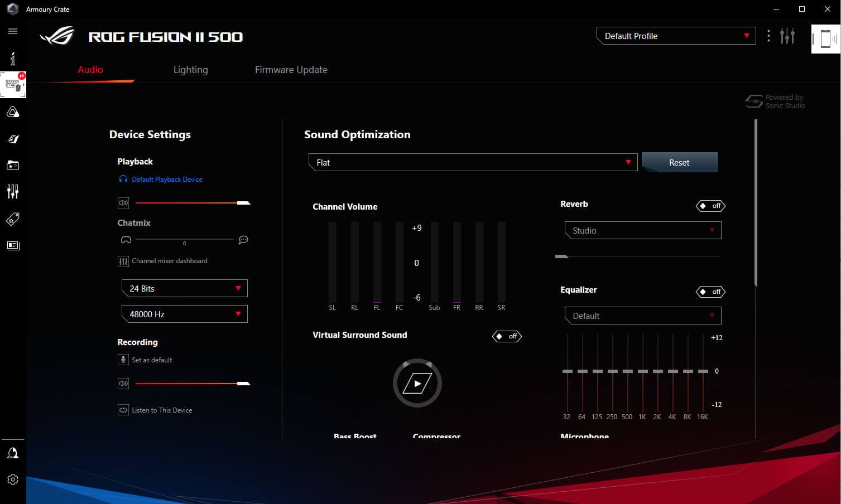Click the device panel icon at top right
The height and width of the screenshot is (504, 841).
pos(825,39)
